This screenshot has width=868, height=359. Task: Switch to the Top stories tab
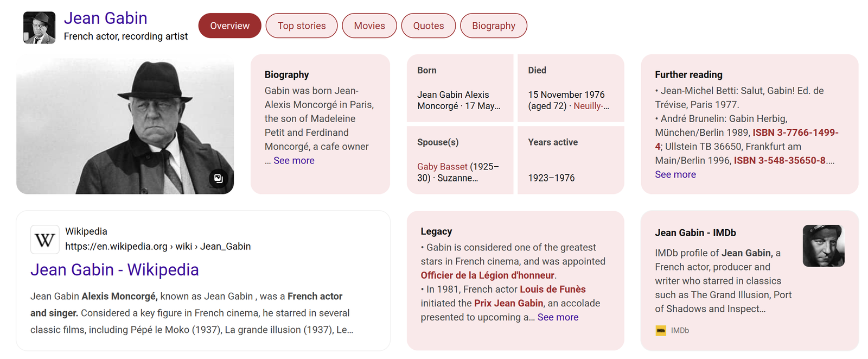(302, 26)
